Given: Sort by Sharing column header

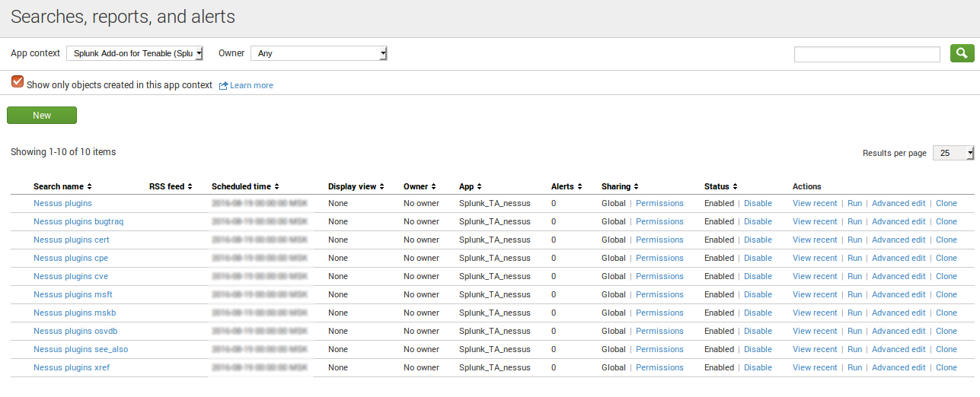Looking at the screenshot, I should [620, 186].
